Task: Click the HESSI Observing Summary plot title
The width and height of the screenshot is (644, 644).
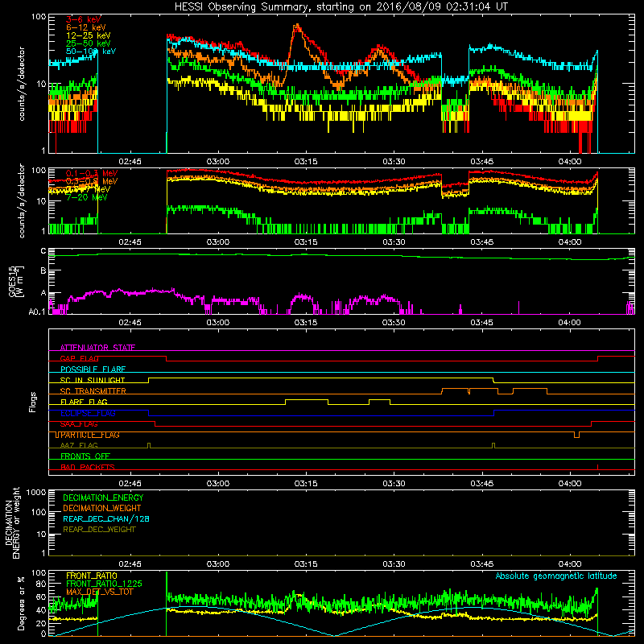Action: (341, 6)
